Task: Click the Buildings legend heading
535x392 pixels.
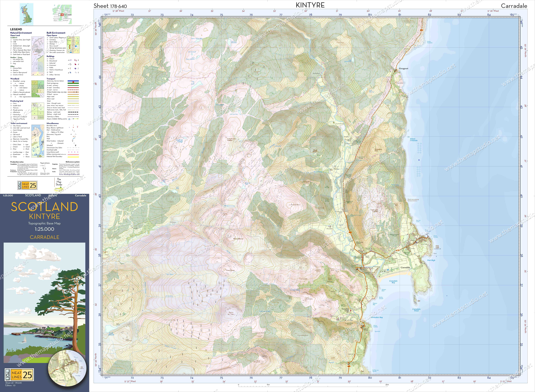Action: 51,56
